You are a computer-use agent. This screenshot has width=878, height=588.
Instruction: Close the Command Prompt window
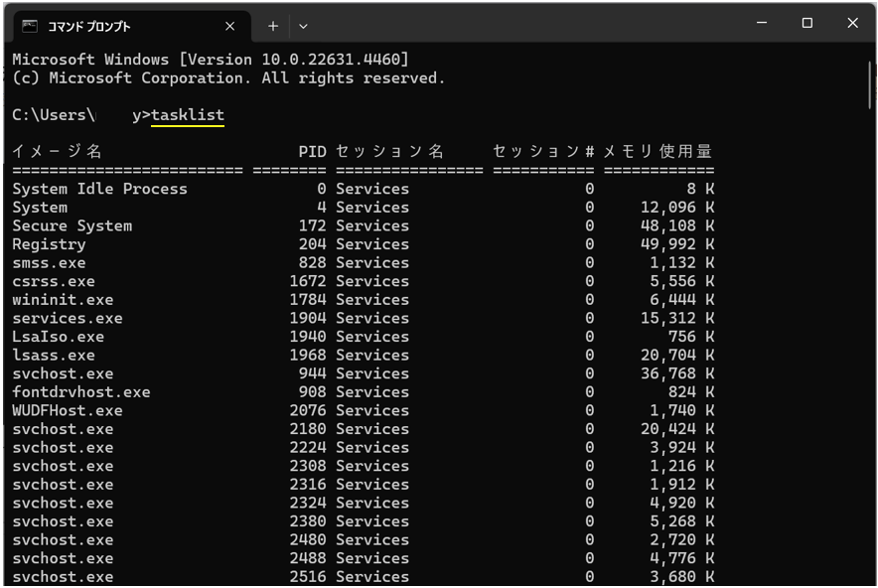(x=852, y=22)
